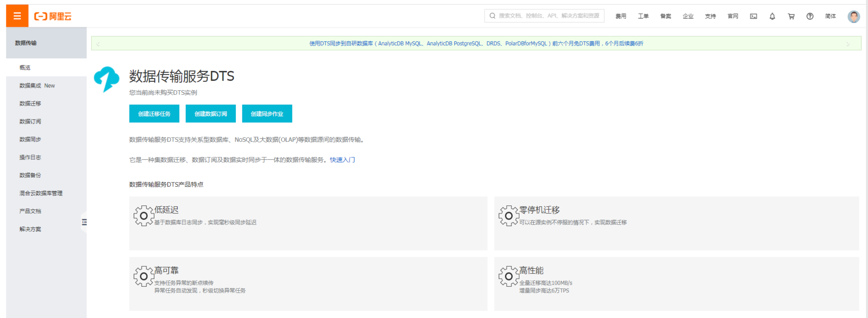Click the 数据传输服务DTS page title
868x318 pixels.
181,76
